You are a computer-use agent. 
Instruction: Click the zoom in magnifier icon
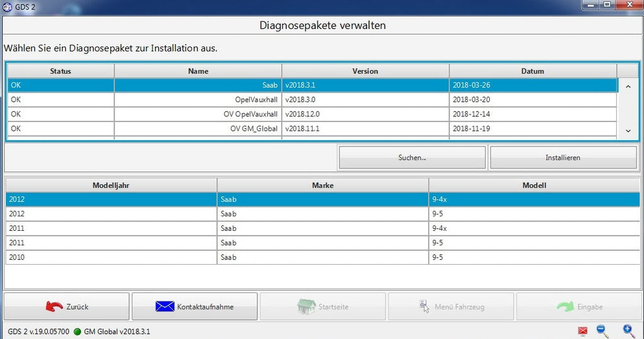pos(629,331)
